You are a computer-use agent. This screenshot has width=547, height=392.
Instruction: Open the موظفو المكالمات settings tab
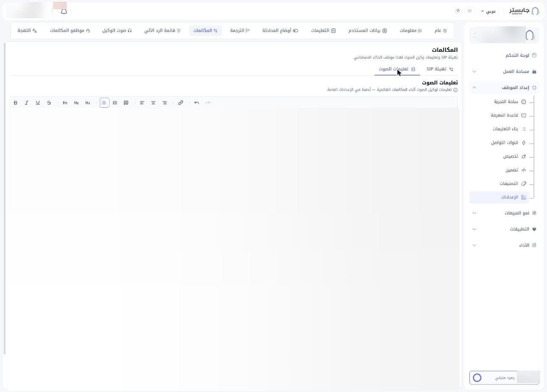point(70,31)
